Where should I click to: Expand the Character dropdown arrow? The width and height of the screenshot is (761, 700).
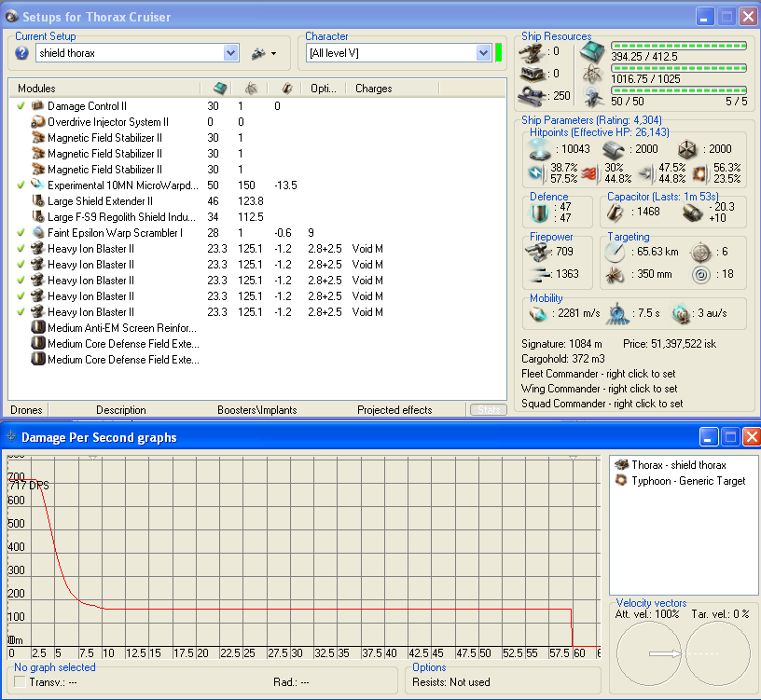pos(483,53)
